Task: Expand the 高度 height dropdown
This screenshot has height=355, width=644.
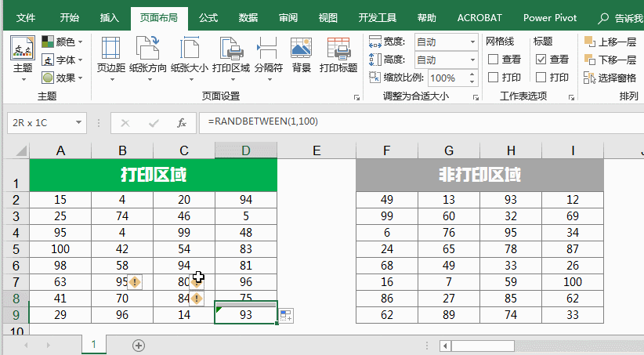Action: [472, 60]
